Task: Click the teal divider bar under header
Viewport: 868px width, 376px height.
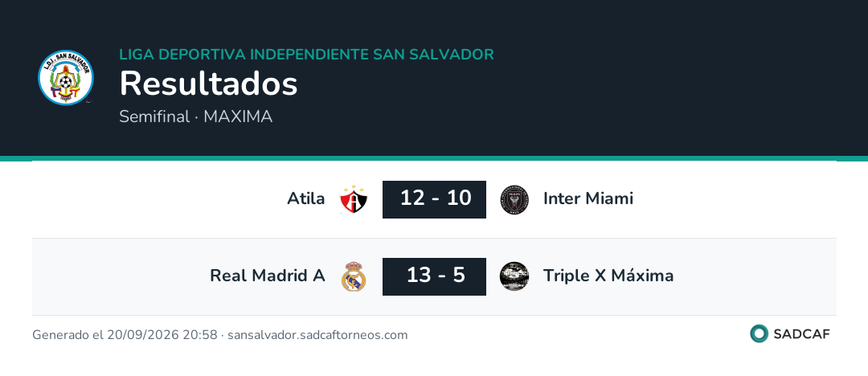Action: coord(434,158)
